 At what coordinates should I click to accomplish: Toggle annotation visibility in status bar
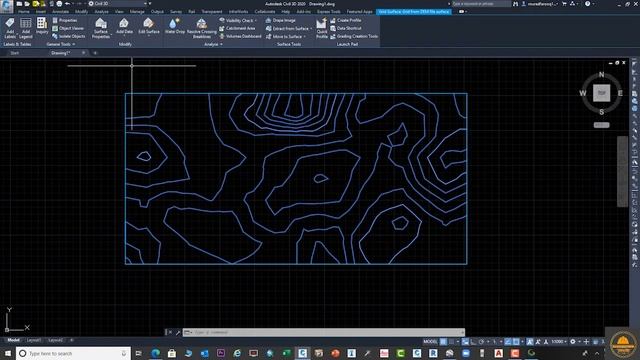(x=530, y=342)
